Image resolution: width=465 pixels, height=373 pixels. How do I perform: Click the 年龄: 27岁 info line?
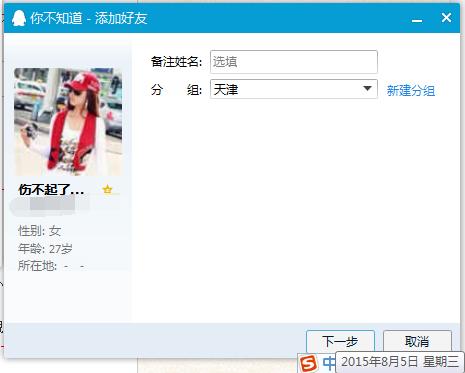point(45,249)
